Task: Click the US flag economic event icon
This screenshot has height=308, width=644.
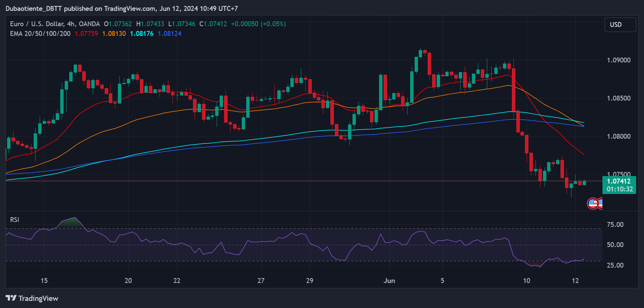Action: click(x=593, y=203)
